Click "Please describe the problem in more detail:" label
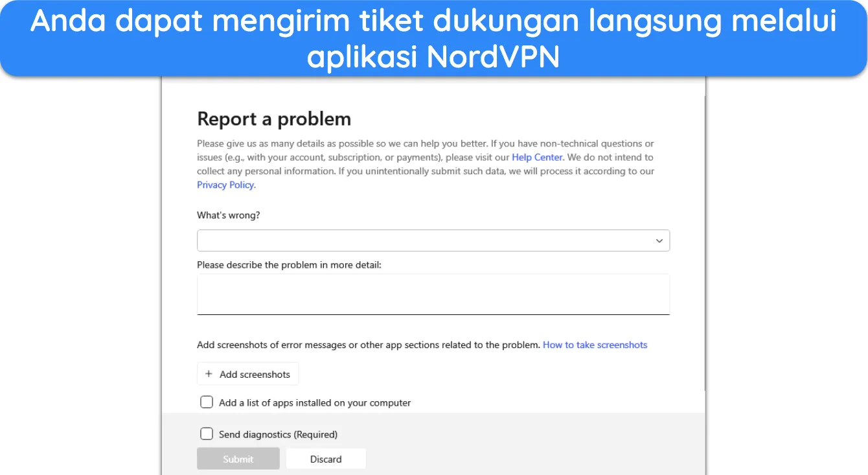Screen dimensions: 868x475 pos(290,265)
